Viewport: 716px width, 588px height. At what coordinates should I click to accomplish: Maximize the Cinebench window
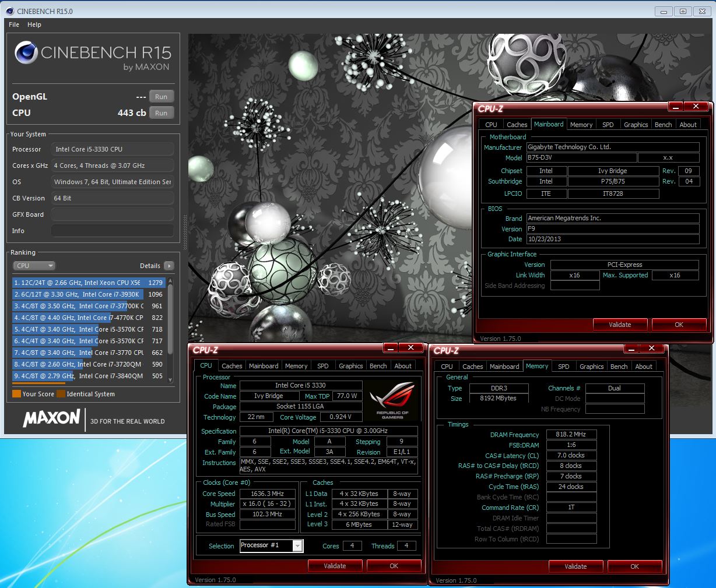click(x=683, y=11)
